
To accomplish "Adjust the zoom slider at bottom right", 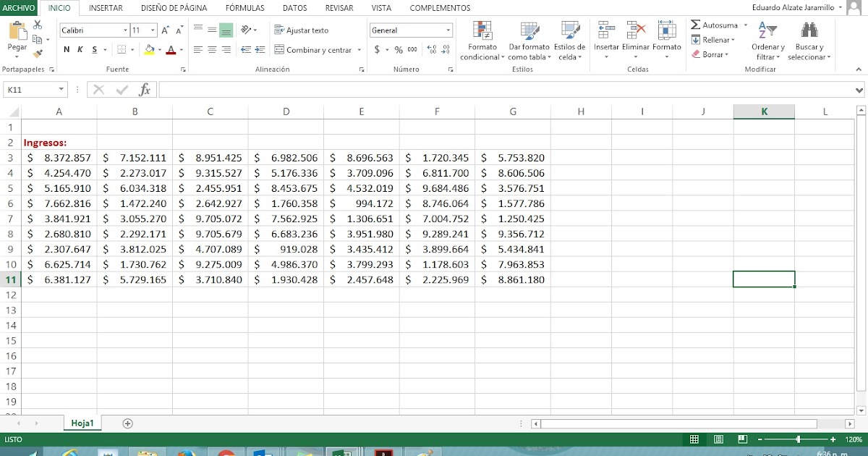I will (797, 439).
